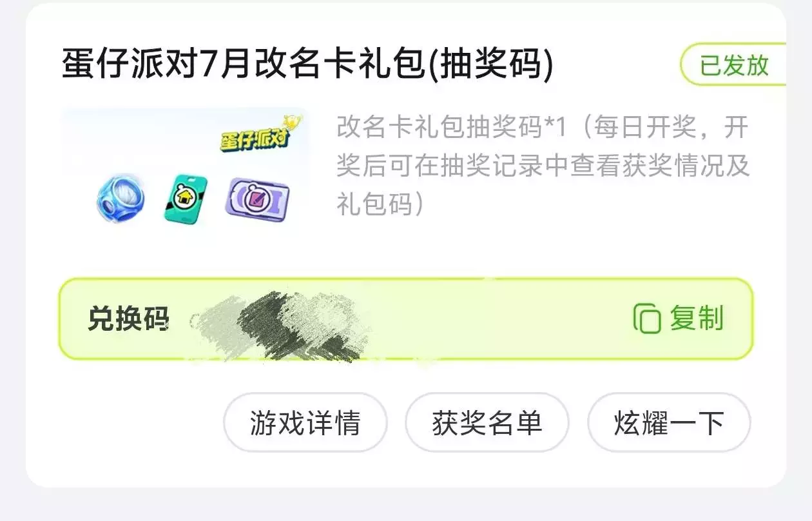Open 游戏详情 game details
The height and width of the screenshot is (521, 812).
[305, 423]
